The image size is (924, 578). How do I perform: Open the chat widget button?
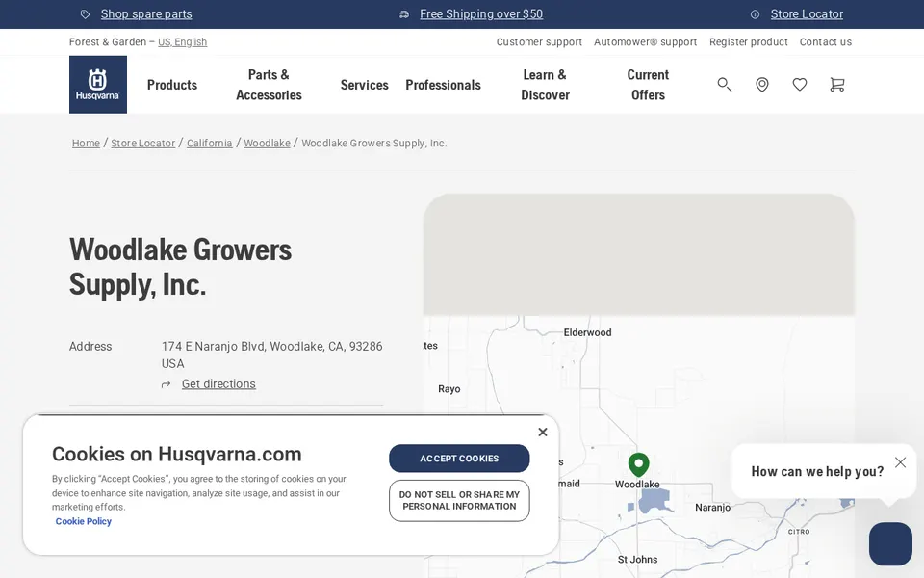point(890,543)
